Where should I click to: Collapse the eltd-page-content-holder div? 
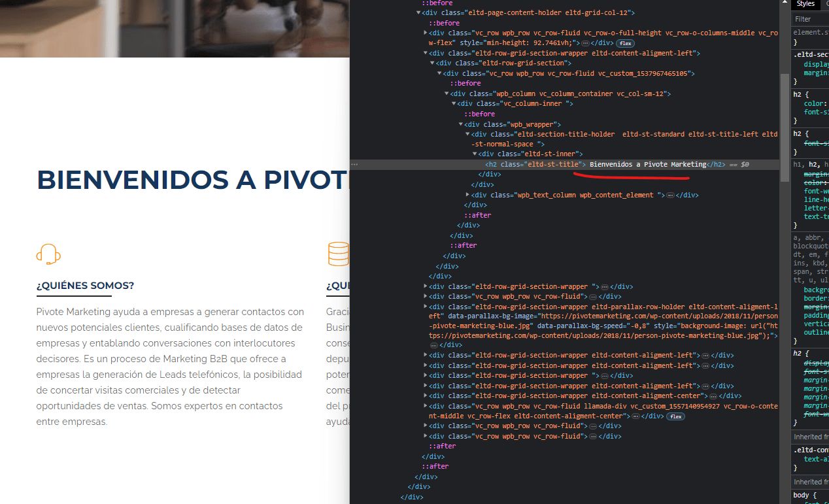419,13
